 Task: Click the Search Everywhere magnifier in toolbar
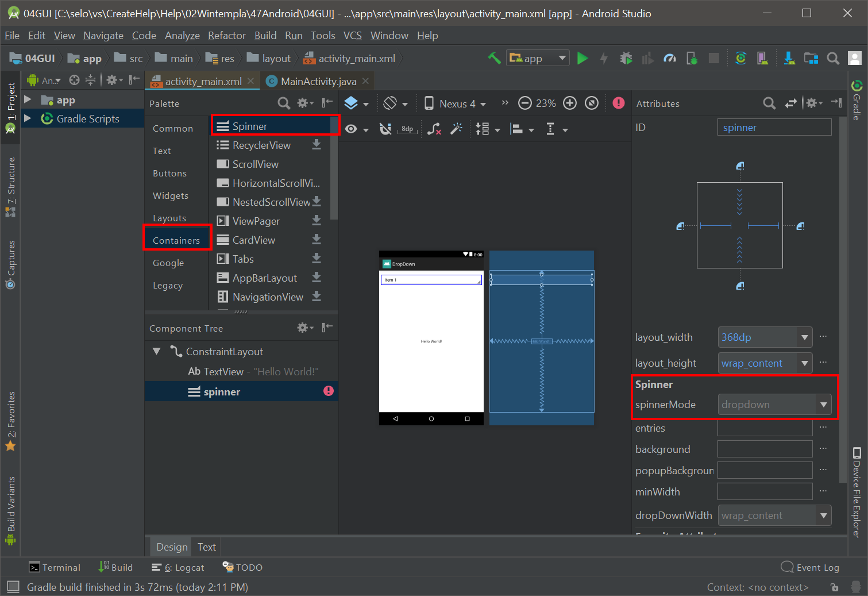pos(833,58)
